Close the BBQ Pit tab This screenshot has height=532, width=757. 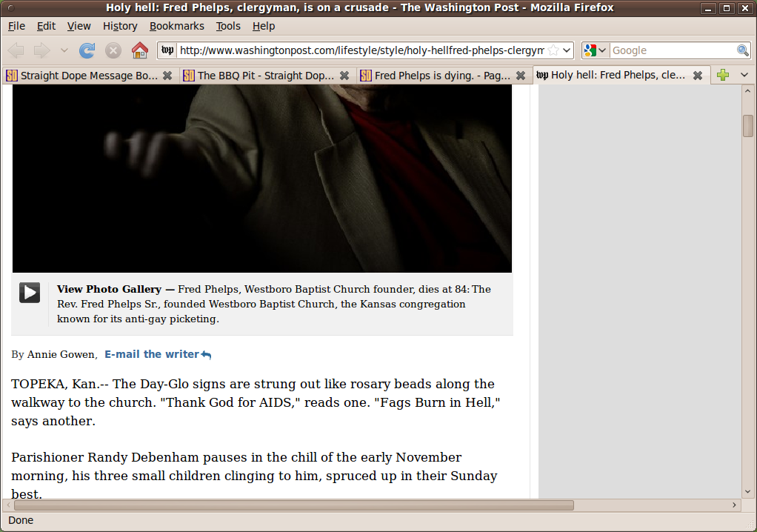point(344,76)
